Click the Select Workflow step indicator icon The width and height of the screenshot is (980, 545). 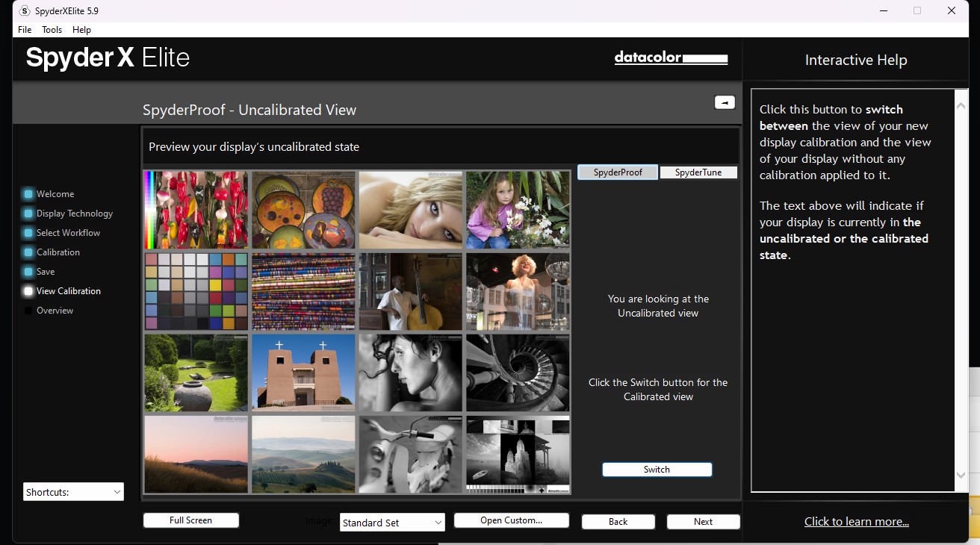click(28, 233)
